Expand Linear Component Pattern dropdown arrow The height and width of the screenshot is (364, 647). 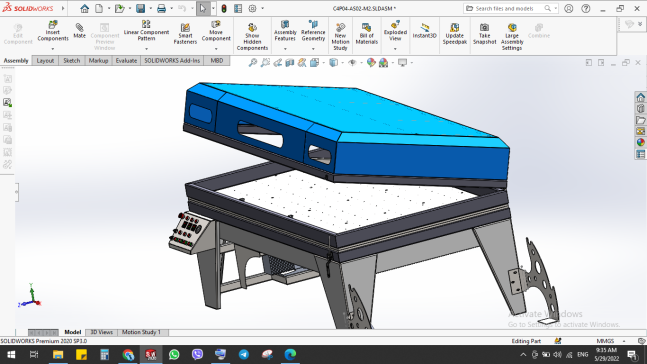click(146, 49)
